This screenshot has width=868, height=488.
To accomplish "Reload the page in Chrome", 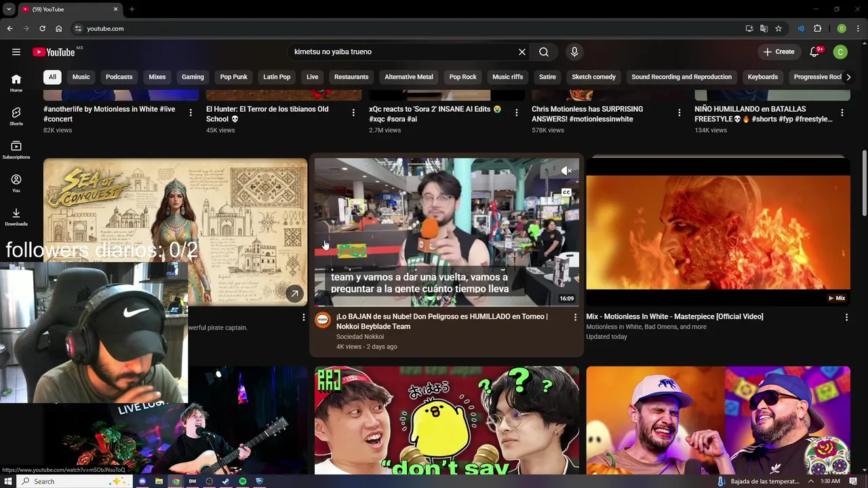I will point(42,28).
